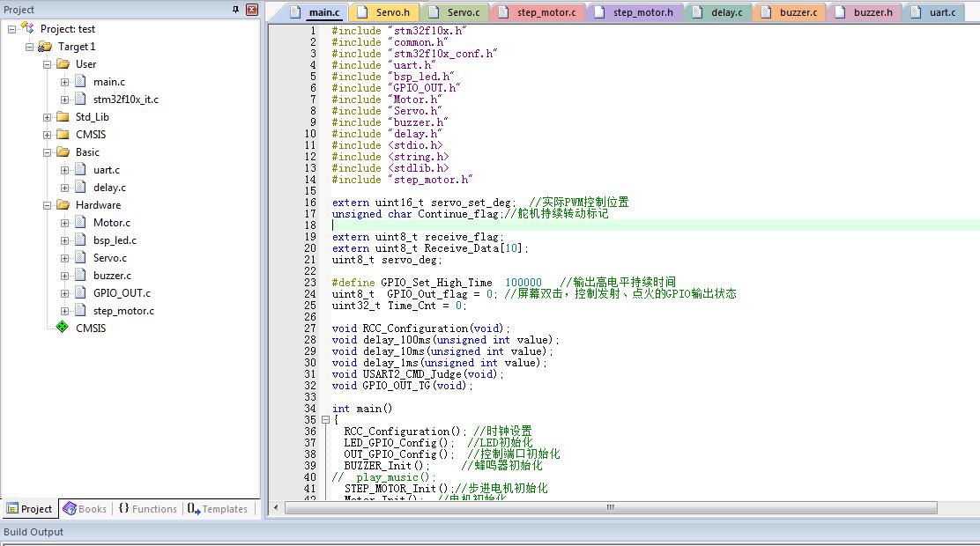
Task: Close the Project panel
Action: [252, 10]
